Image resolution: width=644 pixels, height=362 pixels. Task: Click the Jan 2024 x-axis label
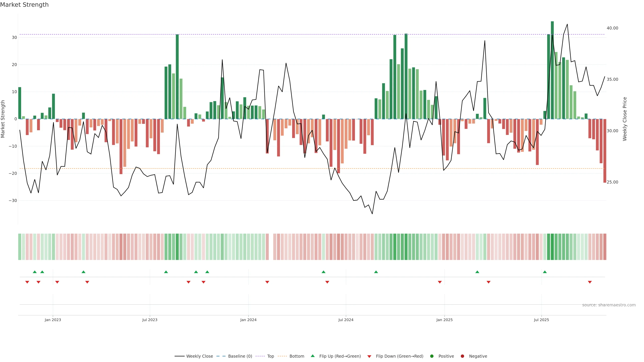click(248, 320)
